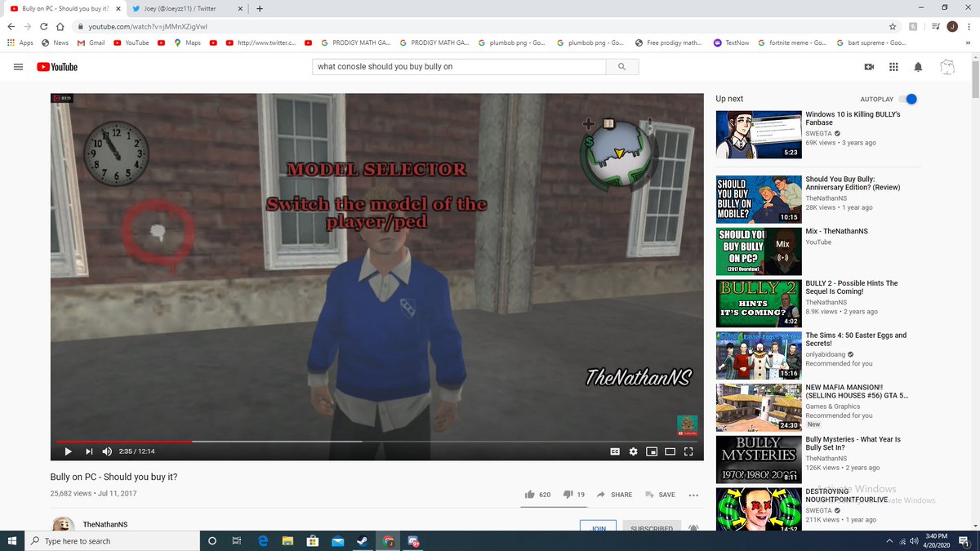
Task: Share the video with the SHARE button
Action: [x=614, y=495]
